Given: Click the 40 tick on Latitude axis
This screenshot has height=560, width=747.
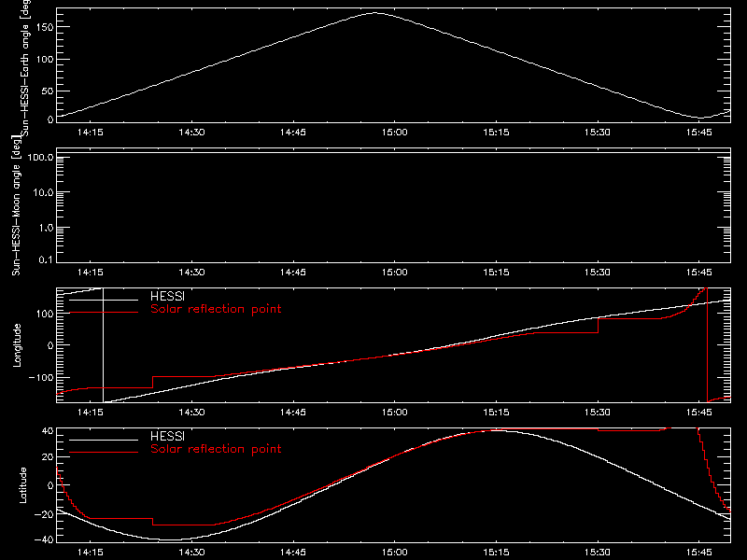Looking at the screenshot, I should 48,431.
